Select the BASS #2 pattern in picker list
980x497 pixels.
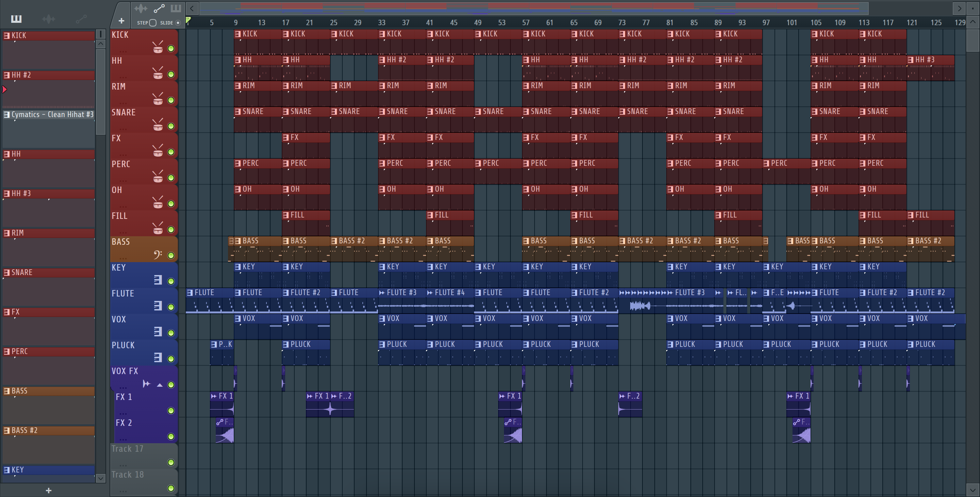tap(49, 430)
